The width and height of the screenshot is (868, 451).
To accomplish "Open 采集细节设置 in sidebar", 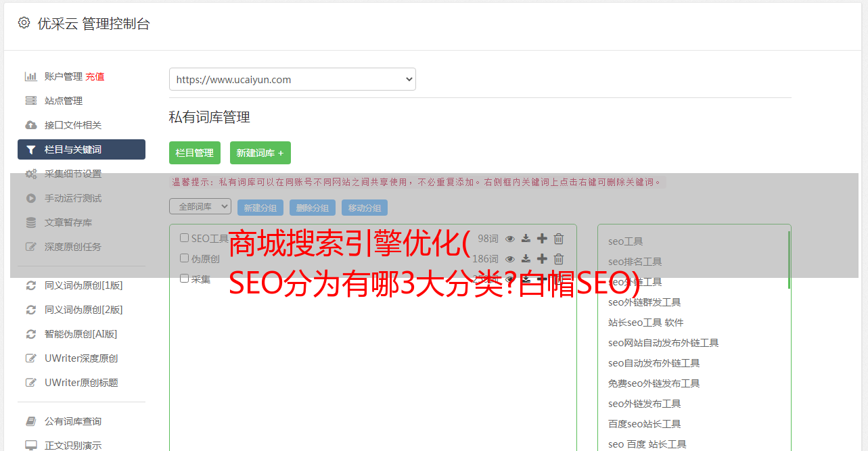I will [x=73, y=174].
